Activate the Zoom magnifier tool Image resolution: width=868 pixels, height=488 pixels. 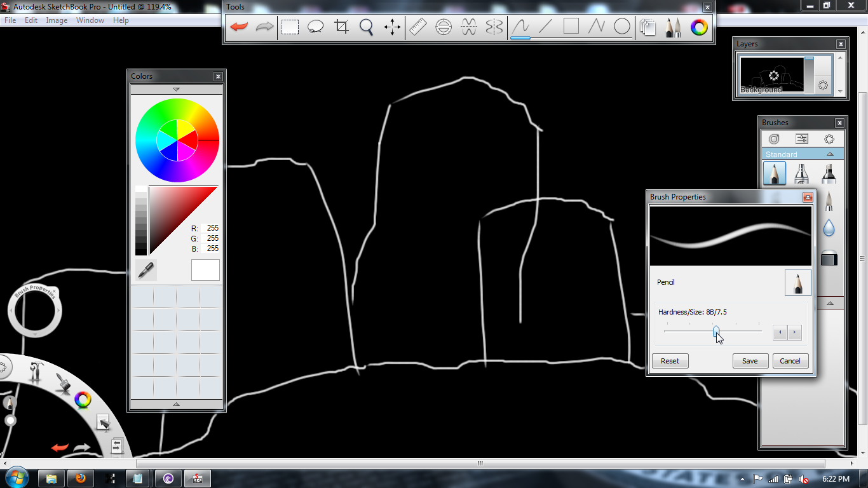click(x=367, y=27)
